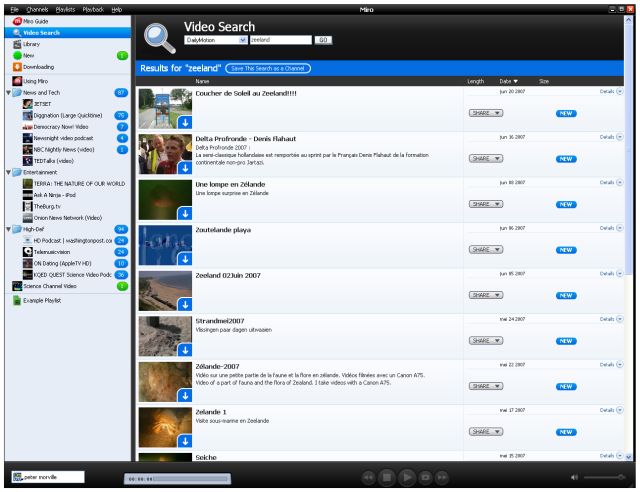This screenshot has height=492, width=640.
Task: Open the File menu
Action: tap(15, 9)
